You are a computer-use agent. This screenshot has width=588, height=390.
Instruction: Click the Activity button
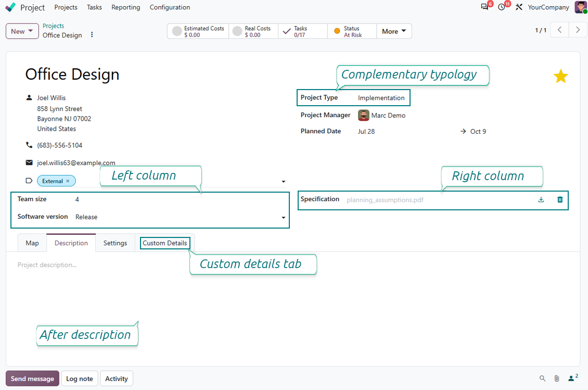point(117,379)
